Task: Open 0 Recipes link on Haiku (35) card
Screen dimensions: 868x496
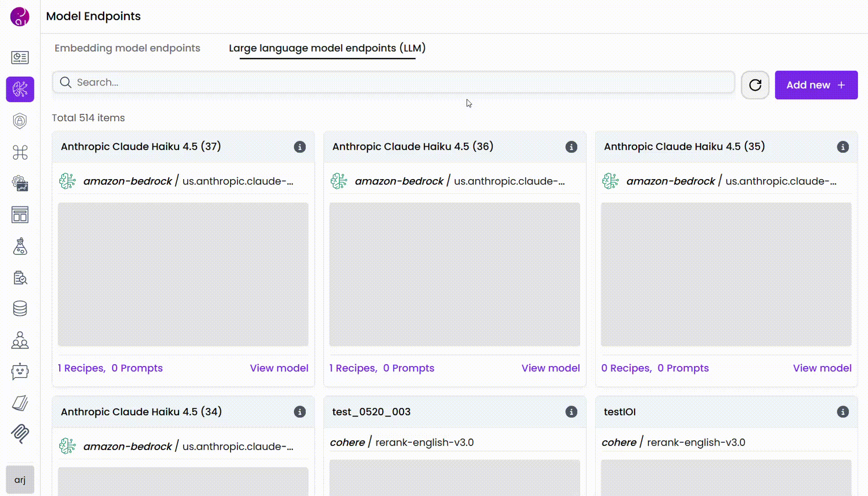Action: pyautogui.click(x=626, y=368)
